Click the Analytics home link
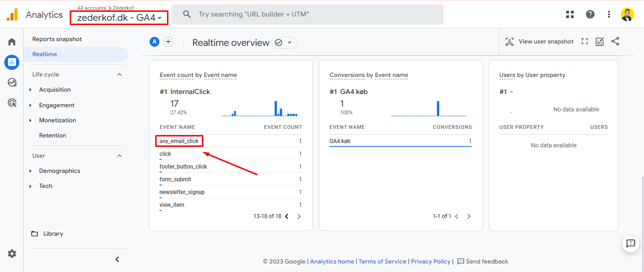 click(332, 262)
